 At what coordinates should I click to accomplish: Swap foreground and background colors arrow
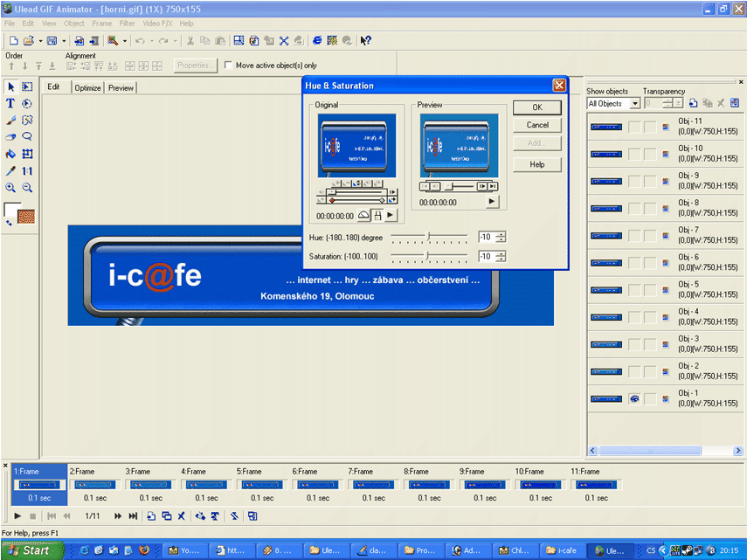point(9,223)
